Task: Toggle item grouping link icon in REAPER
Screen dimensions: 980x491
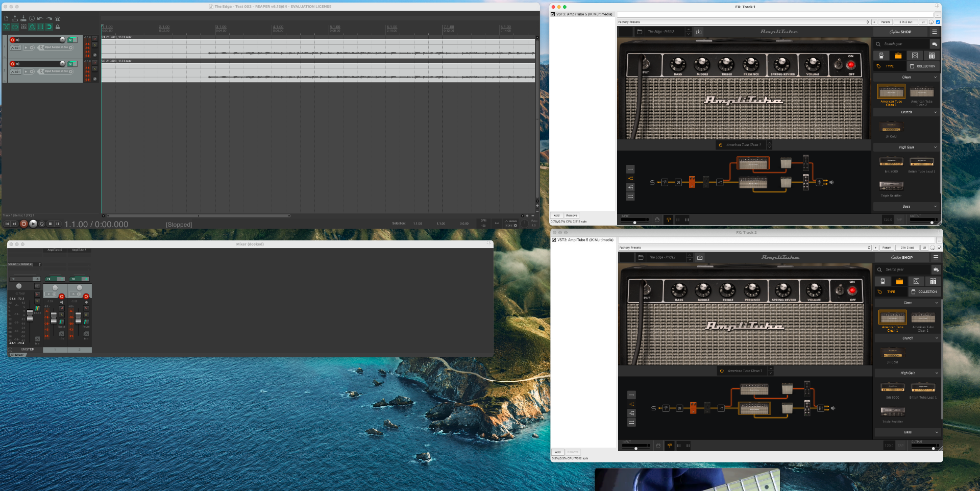Action: pos(15,27)
